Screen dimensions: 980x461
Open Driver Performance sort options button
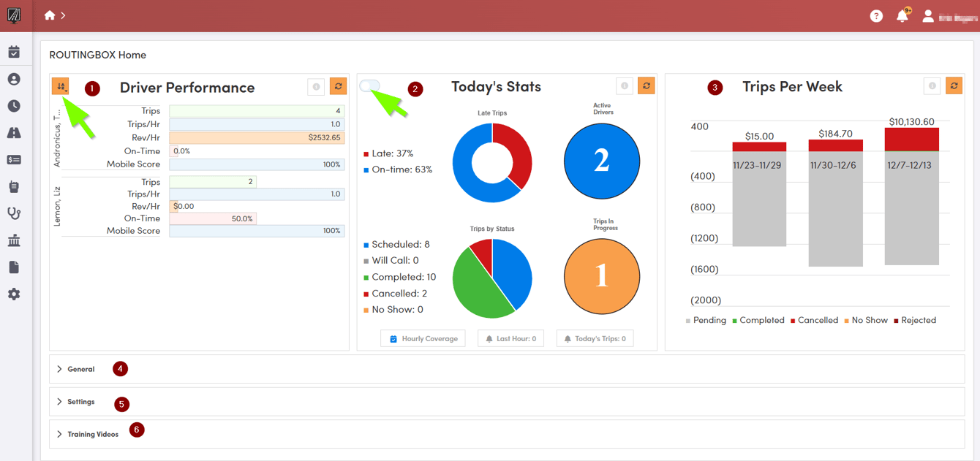pyautogui.click(x=61, y=87)
